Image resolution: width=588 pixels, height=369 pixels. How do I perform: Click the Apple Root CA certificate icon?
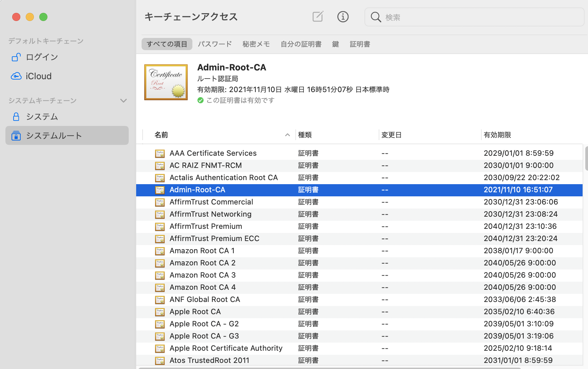[x=160, y=312]
